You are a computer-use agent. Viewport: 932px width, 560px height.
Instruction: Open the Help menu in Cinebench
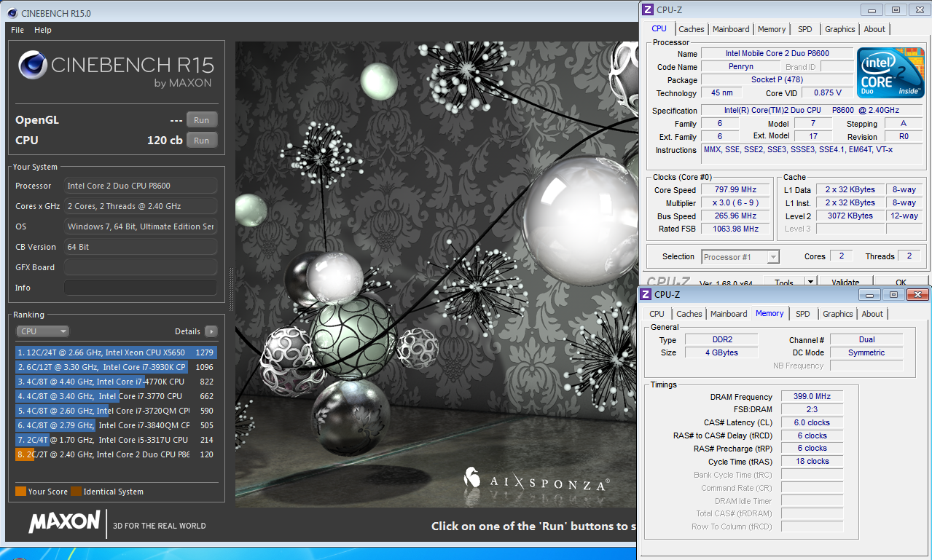pos(43,30)
